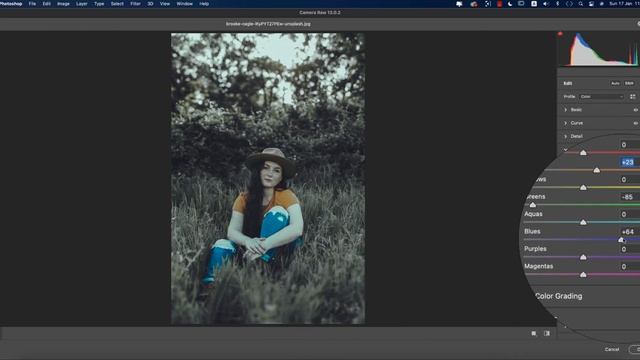Convert to B&W button

[x=629, y=83]
